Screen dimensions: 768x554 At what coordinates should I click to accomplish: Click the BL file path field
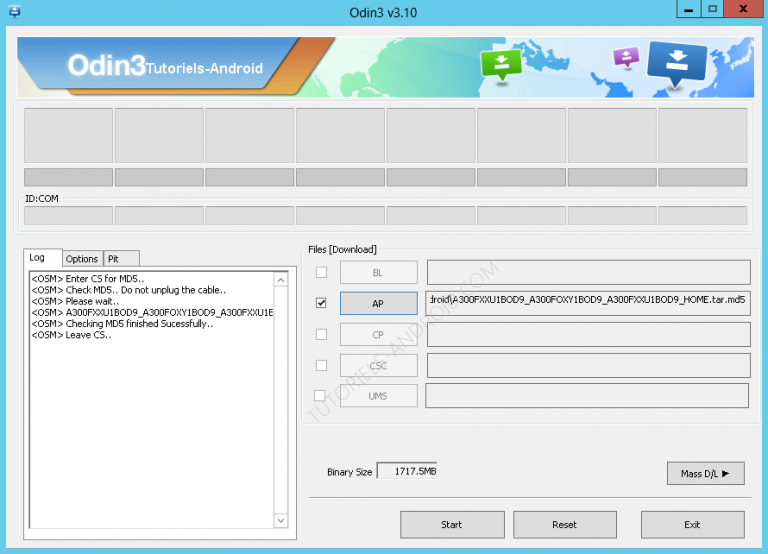pos(589,272)
